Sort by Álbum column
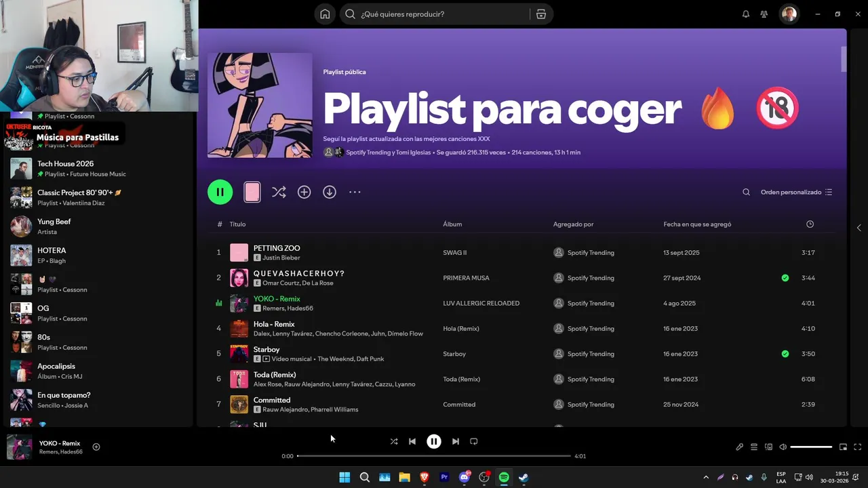 pos(452,224)
